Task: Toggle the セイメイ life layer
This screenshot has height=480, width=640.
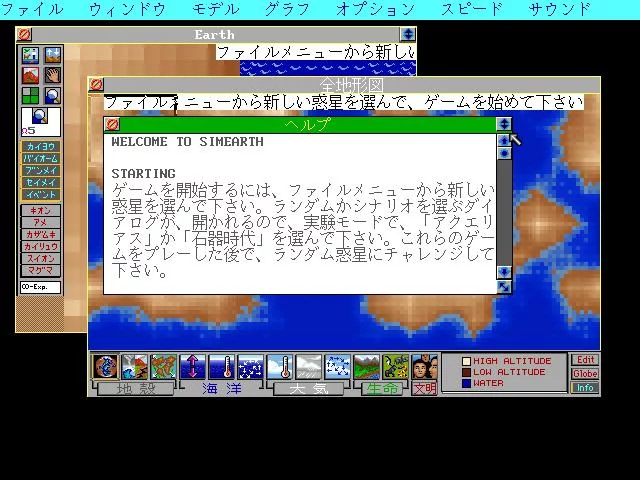Action: pos(41,182)
